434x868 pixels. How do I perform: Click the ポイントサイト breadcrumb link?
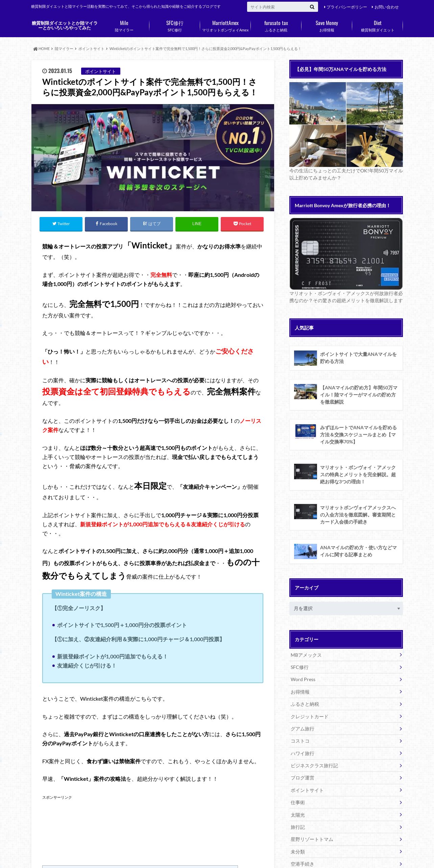click(91, 49)
